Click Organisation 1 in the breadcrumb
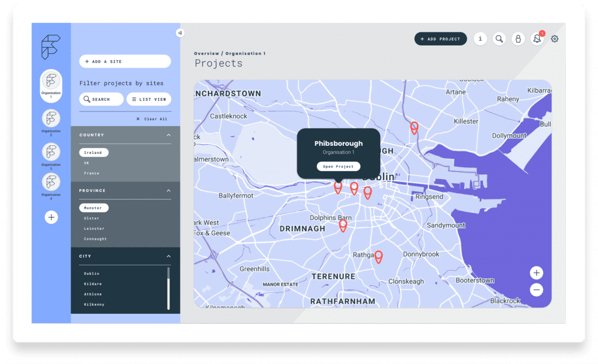This screenshot has height=364, width=598. click(245, 53)
